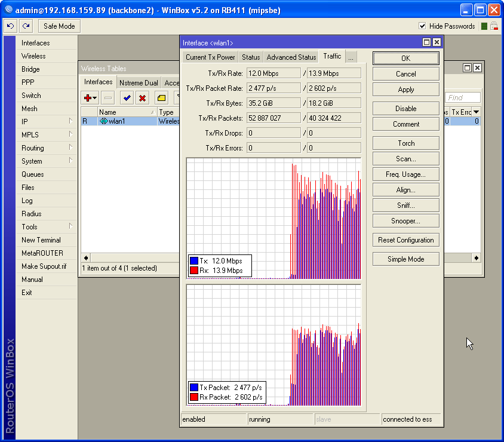
Task: Open the add-interface dropdown arrow
Action: [x=95, y=98]
